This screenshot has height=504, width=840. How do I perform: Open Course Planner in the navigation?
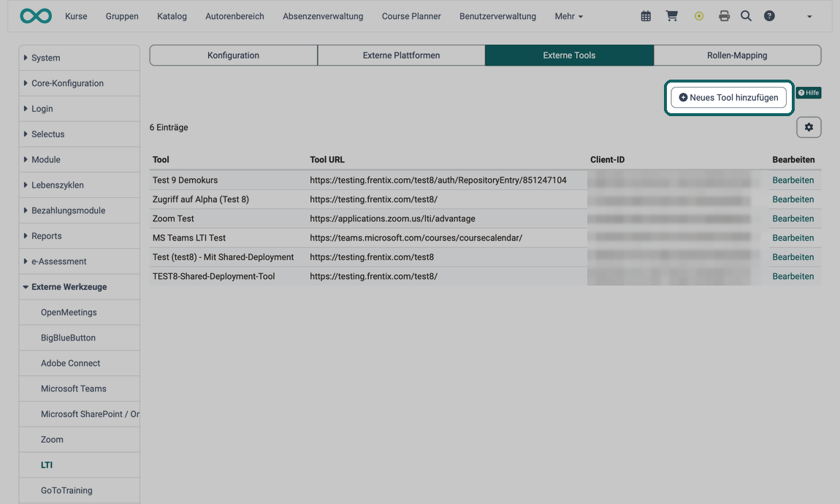(411, 17)
